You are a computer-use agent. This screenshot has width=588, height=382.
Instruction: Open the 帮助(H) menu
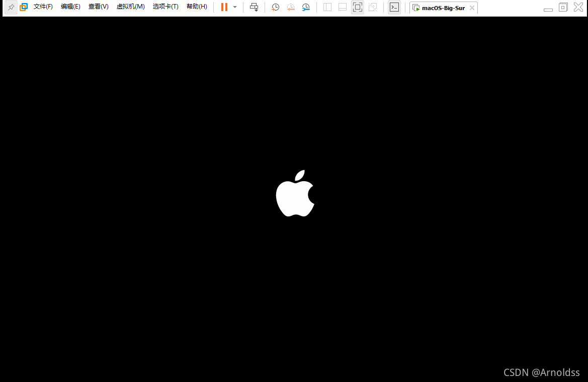point(197,7)
